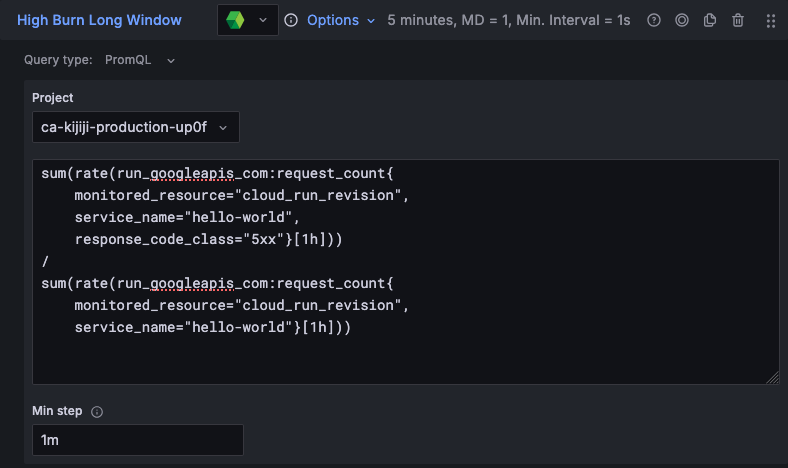Image resolution: width=788 pixels, height=468 pixels.
Task: Duplicate the query using the copy icon
Action: coord(710,20)
